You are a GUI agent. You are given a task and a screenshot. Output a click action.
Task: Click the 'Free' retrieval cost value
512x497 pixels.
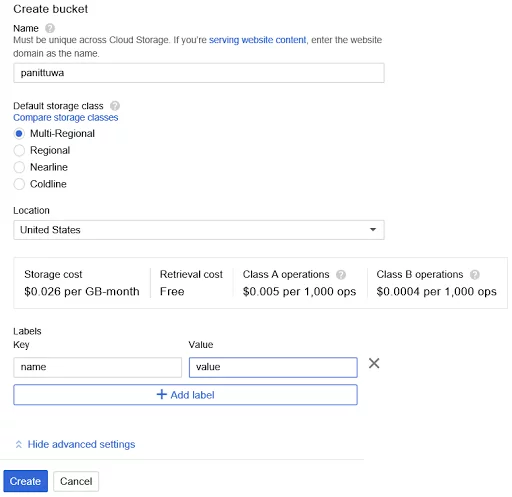pos(172,292)
